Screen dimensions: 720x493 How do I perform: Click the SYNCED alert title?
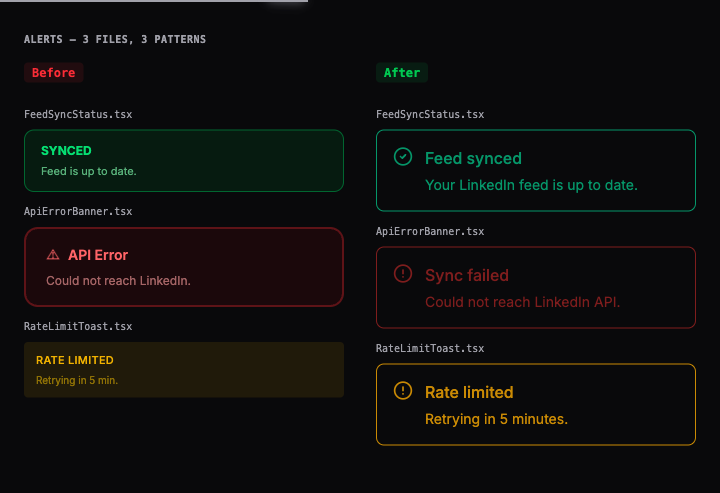click(66, 151)
